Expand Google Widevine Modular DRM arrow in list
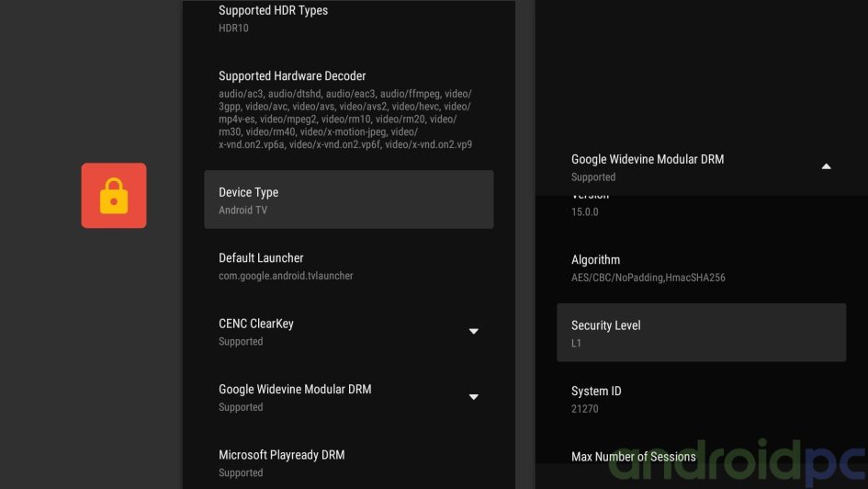Viewport: 868px width, 489px height. coord(473,397)
